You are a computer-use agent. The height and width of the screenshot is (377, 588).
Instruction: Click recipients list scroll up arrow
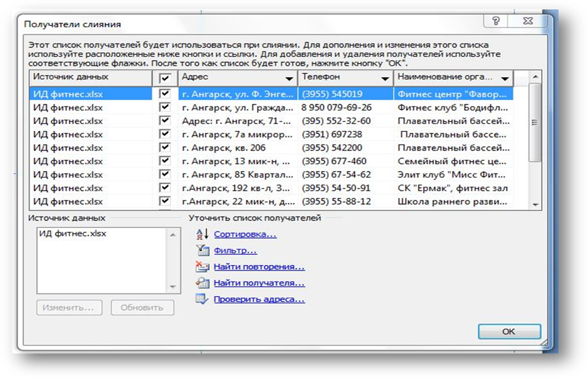[x=535, y=76]
